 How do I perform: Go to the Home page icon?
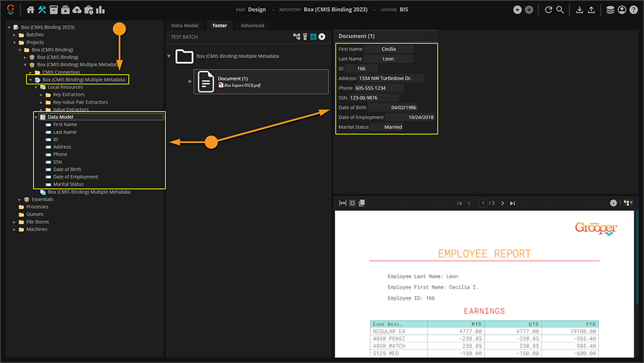tap(30, 10)
